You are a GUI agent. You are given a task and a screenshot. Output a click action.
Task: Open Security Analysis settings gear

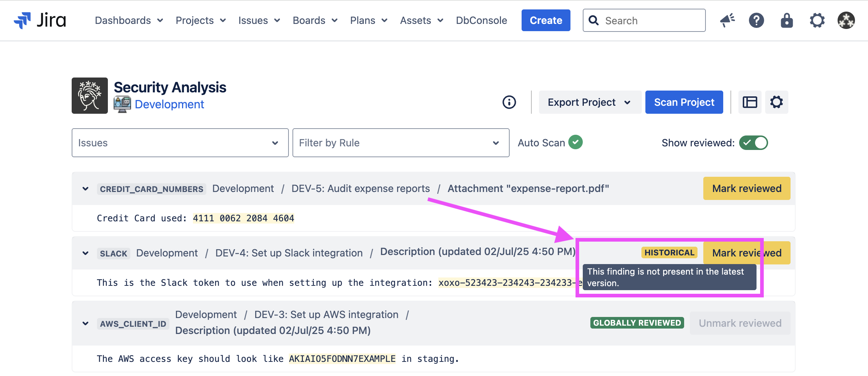tap(776, 102)
